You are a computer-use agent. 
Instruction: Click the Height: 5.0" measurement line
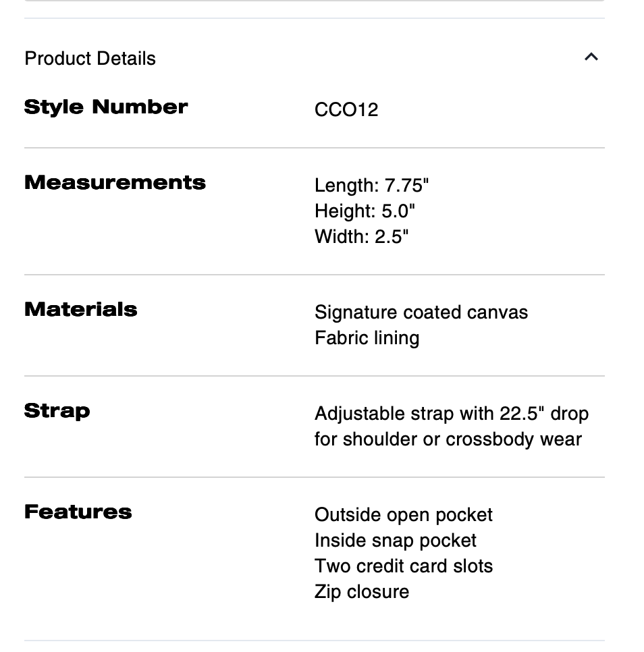click(365, 211)
